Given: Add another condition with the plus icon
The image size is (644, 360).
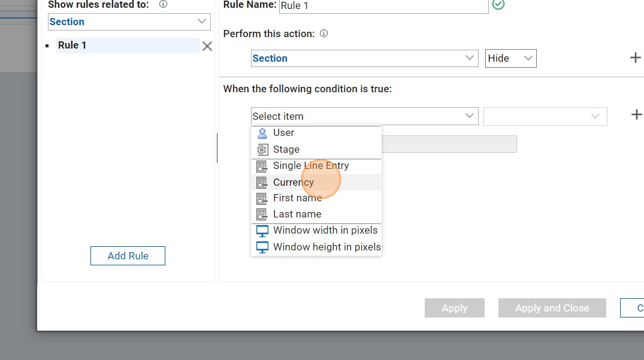Looking at the screenshot, I should coord(636,115).
